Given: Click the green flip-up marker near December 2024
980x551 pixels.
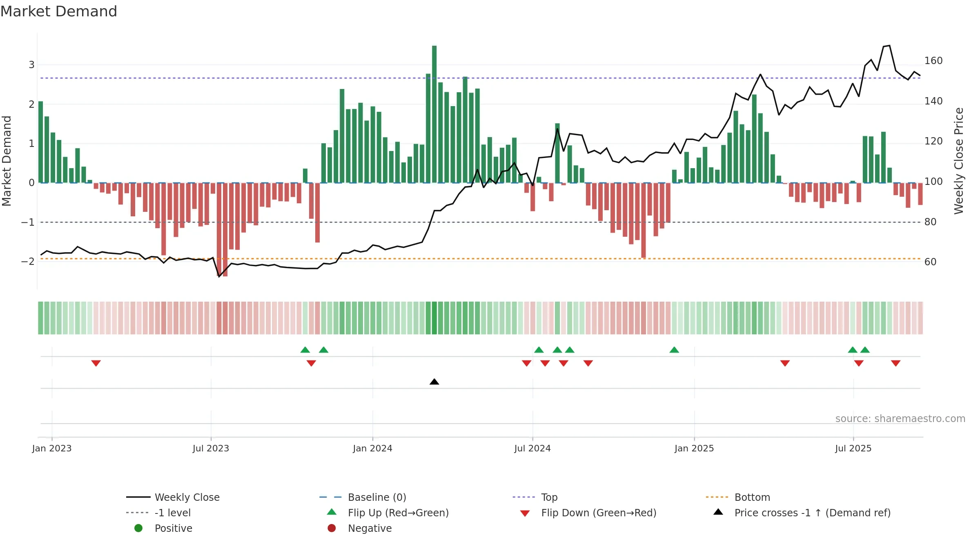Looking at the screenshot, I should click(674, 350).
